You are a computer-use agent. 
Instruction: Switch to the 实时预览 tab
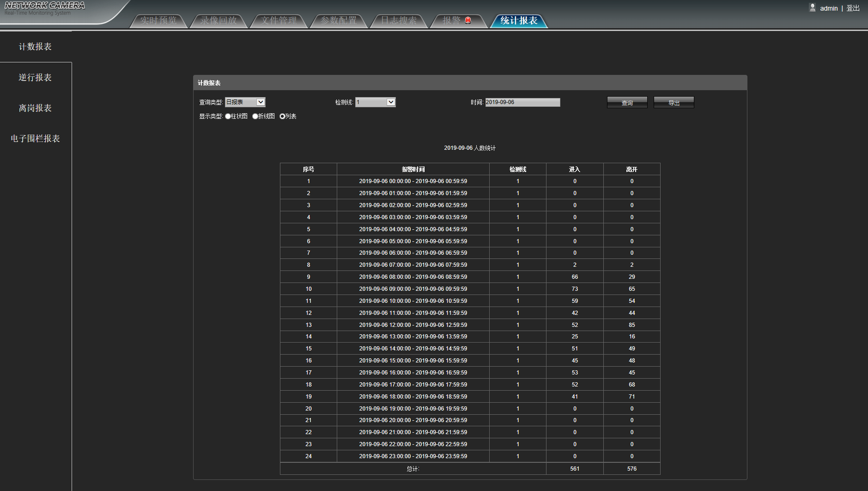coord(158,20)
